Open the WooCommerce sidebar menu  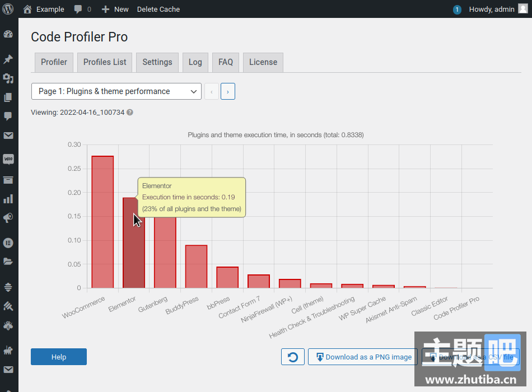tap(8, 160)
